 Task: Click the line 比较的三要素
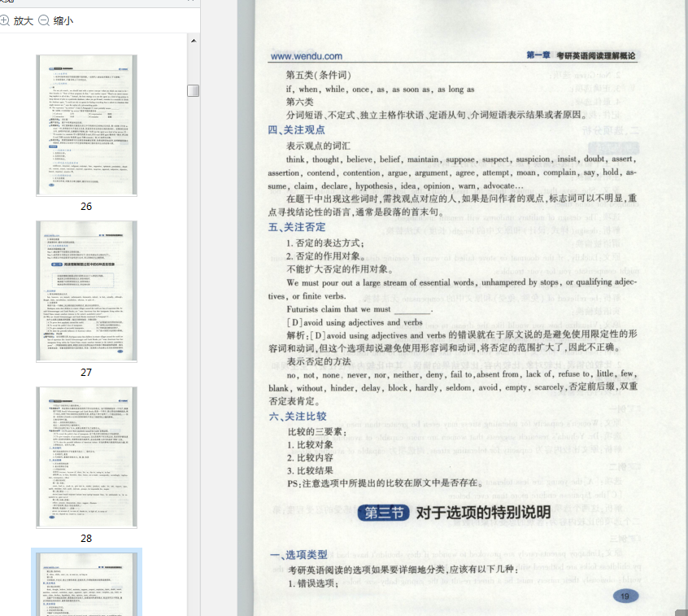click(317, 431)
